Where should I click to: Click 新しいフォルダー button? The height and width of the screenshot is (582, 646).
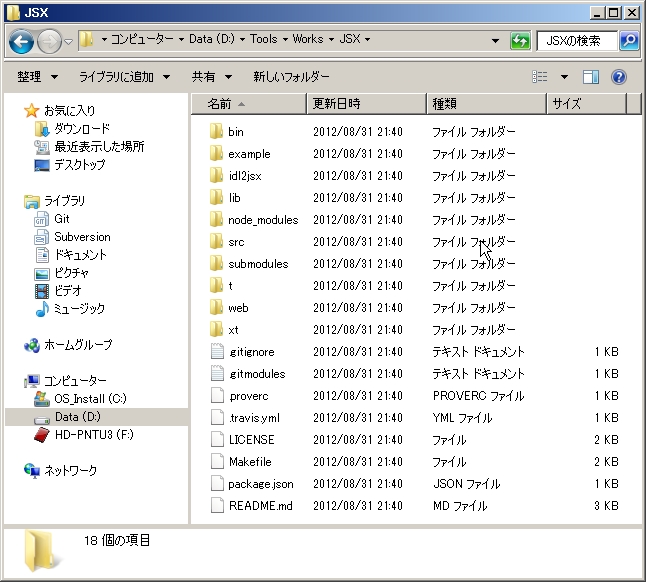click(291, 77)
